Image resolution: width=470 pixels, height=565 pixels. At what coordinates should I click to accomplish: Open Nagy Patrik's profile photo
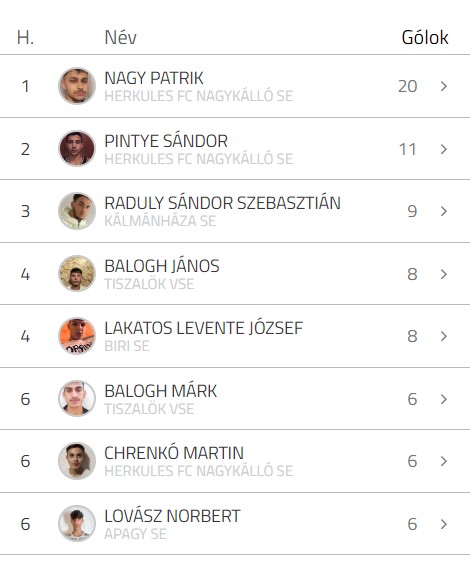pos(77,86)
